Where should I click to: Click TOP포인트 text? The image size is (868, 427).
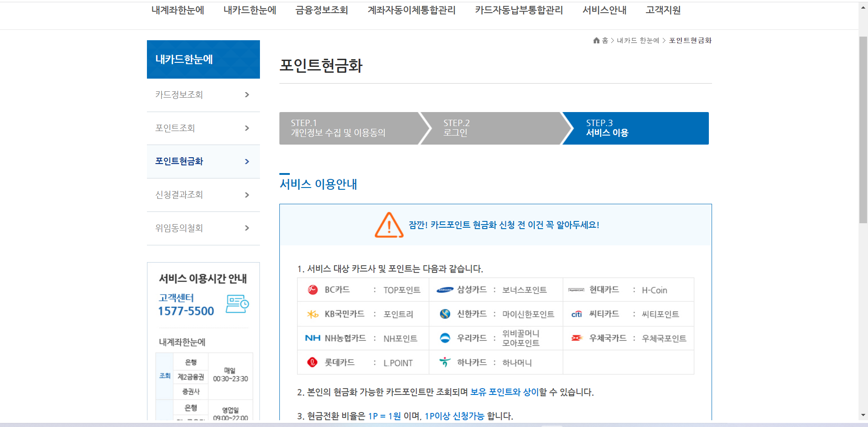(402, 290)
